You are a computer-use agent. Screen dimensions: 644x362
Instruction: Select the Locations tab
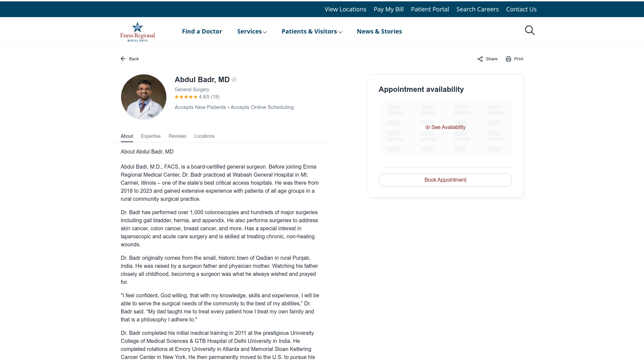click(x=204, y=136)
